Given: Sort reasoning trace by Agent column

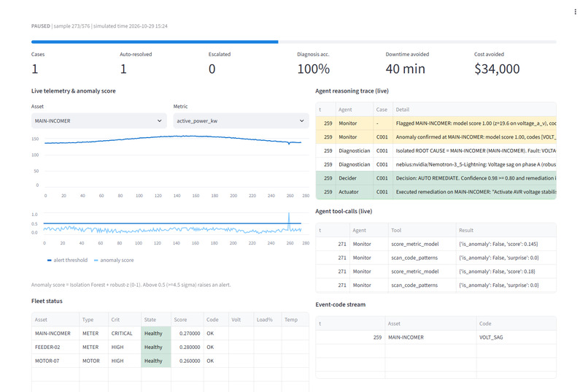Looking at the screenshot, I should 354,109.
